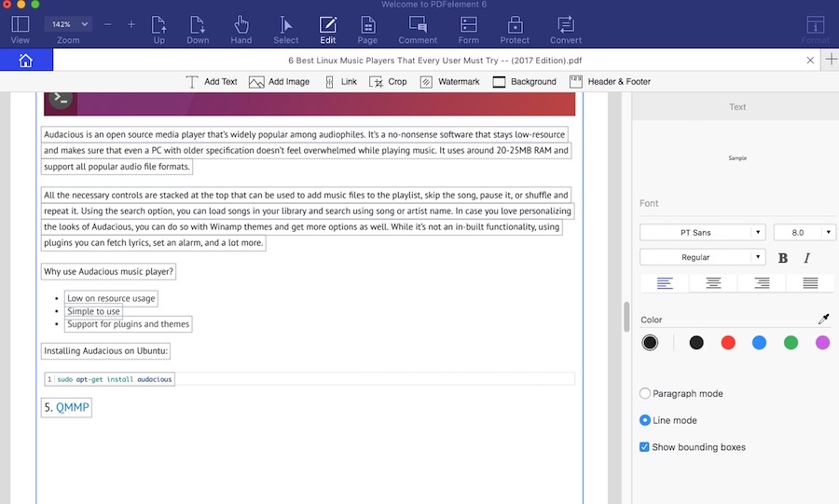Select 'Support for plugins and themes' bullet

129,324
